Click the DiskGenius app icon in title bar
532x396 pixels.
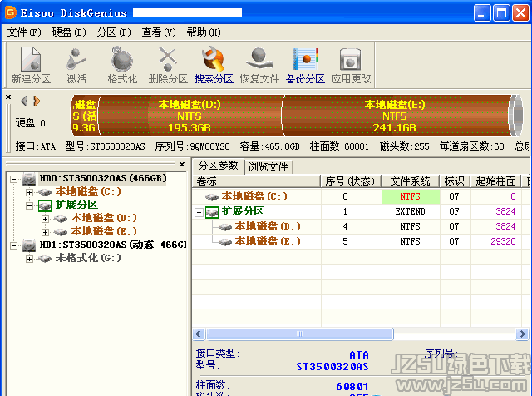coord(11,13)
